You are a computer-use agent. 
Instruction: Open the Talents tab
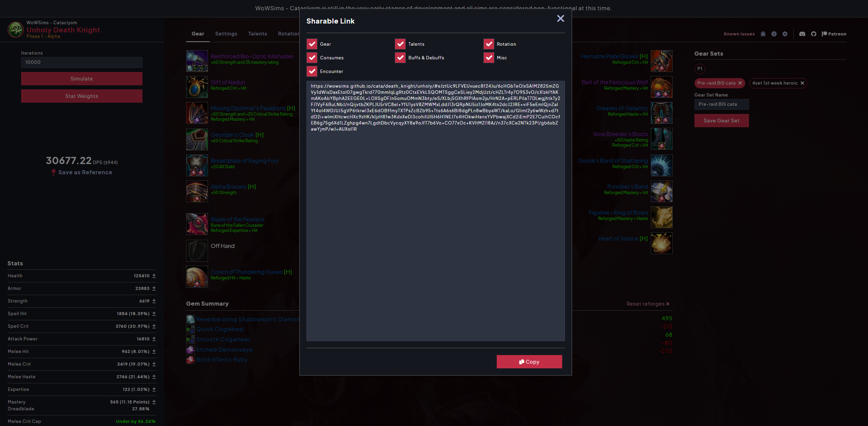257,33
